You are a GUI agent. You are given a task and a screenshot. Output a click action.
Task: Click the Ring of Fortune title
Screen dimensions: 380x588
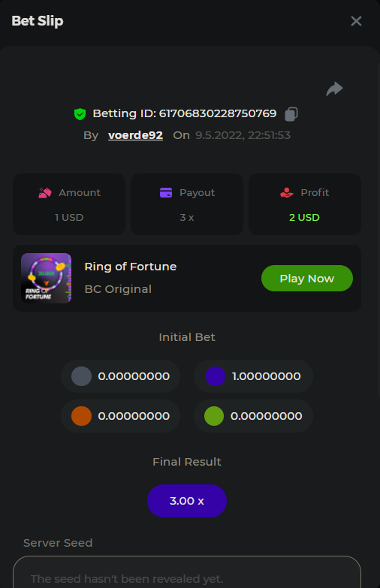(x=131, y=267)
